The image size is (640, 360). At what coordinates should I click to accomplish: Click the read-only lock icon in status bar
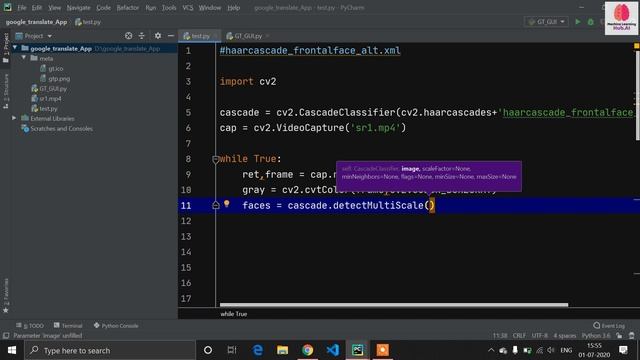point(620,336)
